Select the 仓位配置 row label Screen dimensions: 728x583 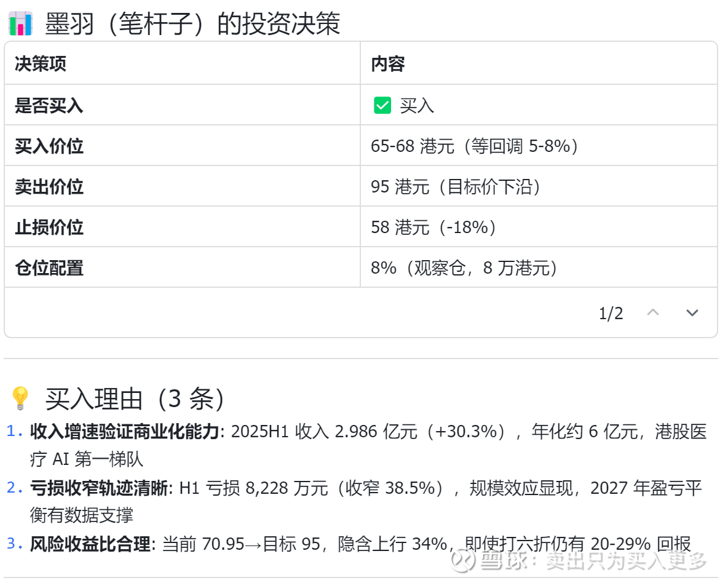[x=49, y=268]
